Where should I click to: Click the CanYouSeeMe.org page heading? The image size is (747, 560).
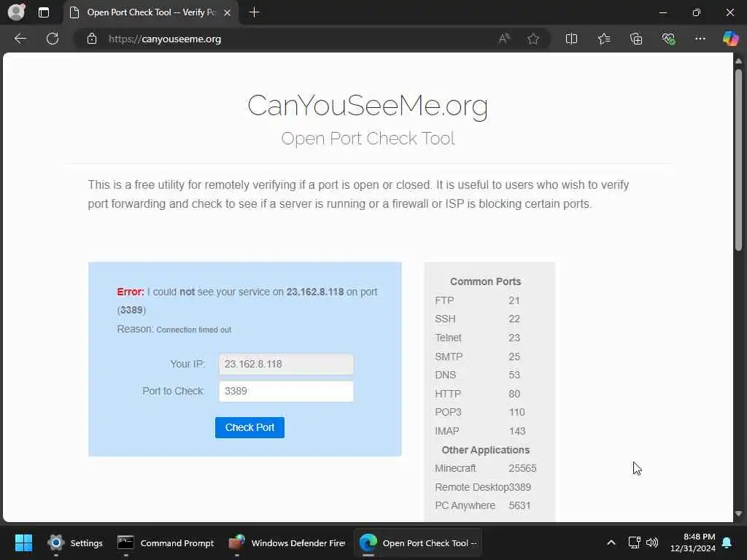click(368, 106)
